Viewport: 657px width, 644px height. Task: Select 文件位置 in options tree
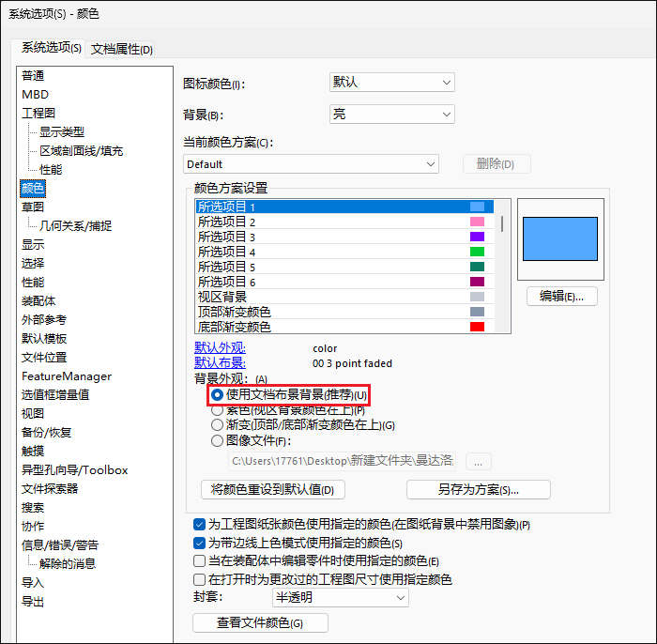coord(43,358)
